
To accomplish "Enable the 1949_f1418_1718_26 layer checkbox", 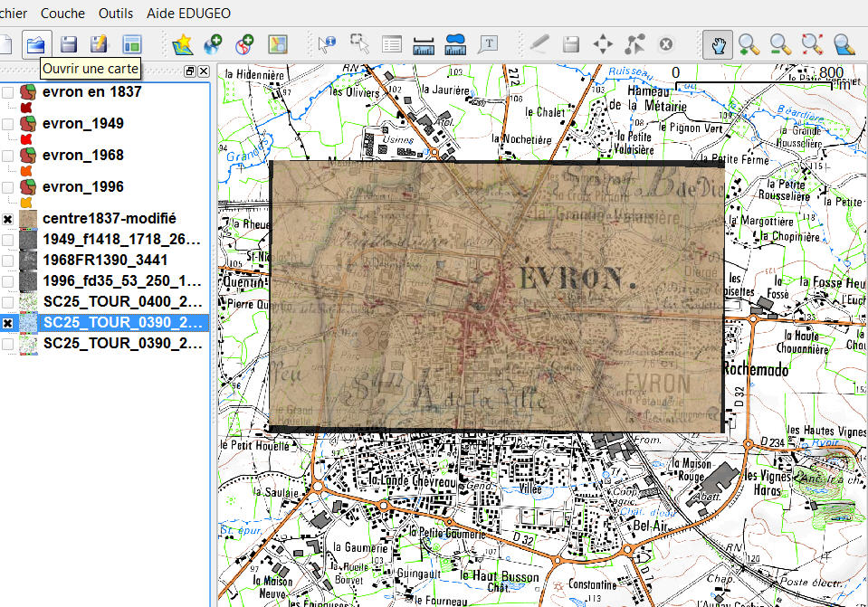I will (x=8, y=240).
